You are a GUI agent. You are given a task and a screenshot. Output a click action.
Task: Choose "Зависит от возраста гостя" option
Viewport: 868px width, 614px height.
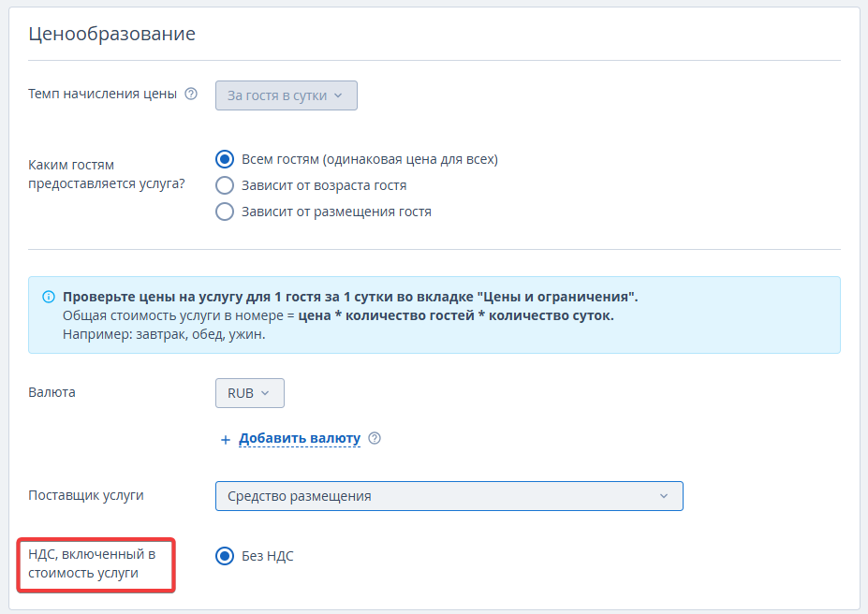(x=225, y=185)
